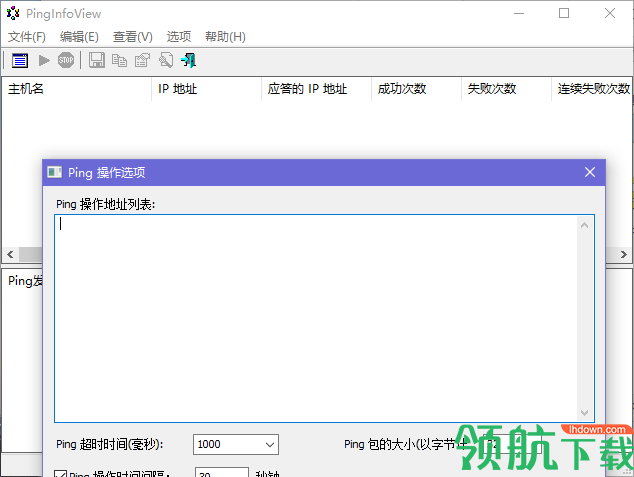Sort by 成功次数 column header

click(416, 89)
